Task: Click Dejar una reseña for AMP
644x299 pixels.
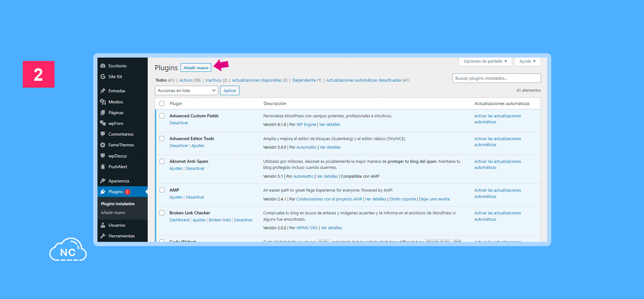Action: [434, 199]
